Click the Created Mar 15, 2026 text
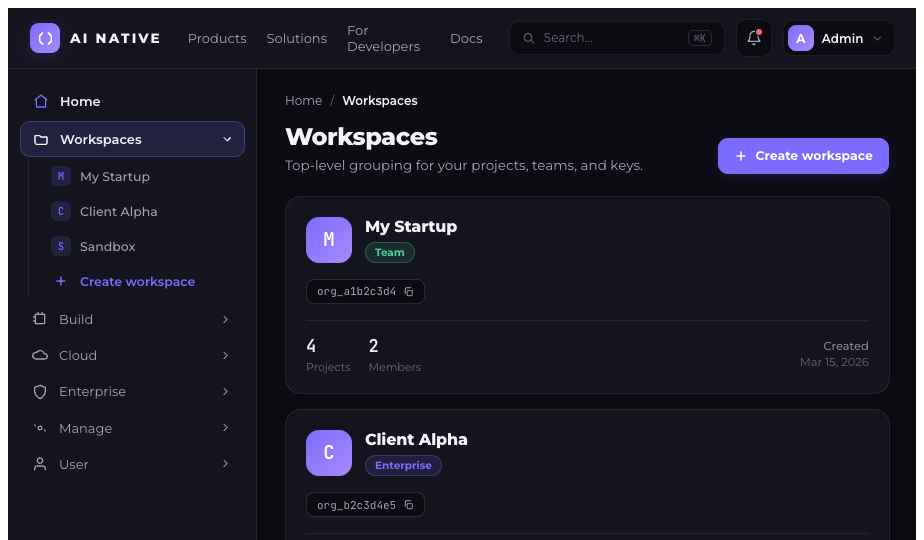The width and height of the screenshot is (924, 540). (834, 354)
